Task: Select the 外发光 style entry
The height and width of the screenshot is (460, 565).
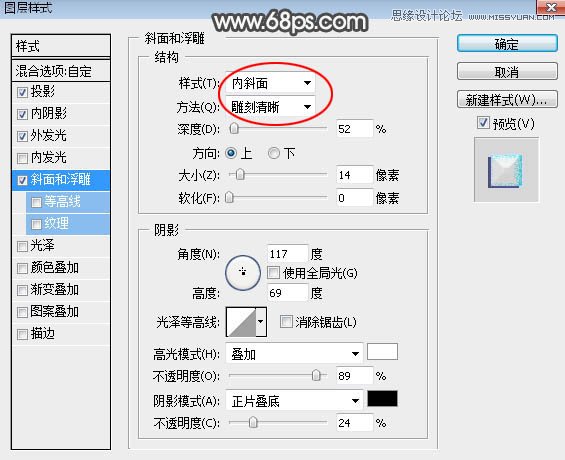Action: coord(49,135)
